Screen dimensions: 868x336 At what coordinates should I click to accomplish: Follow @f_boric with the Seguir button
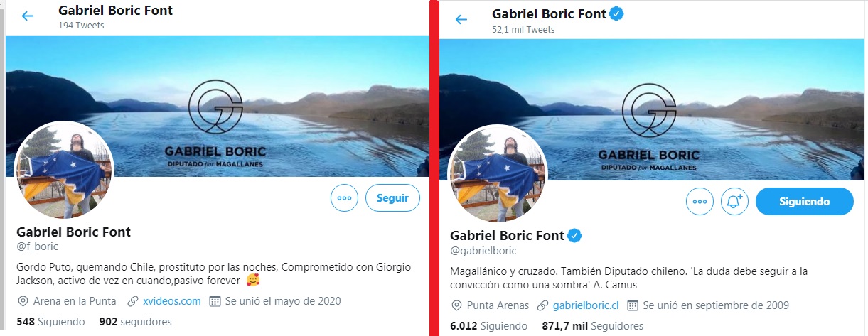click(x=392, y=198)
